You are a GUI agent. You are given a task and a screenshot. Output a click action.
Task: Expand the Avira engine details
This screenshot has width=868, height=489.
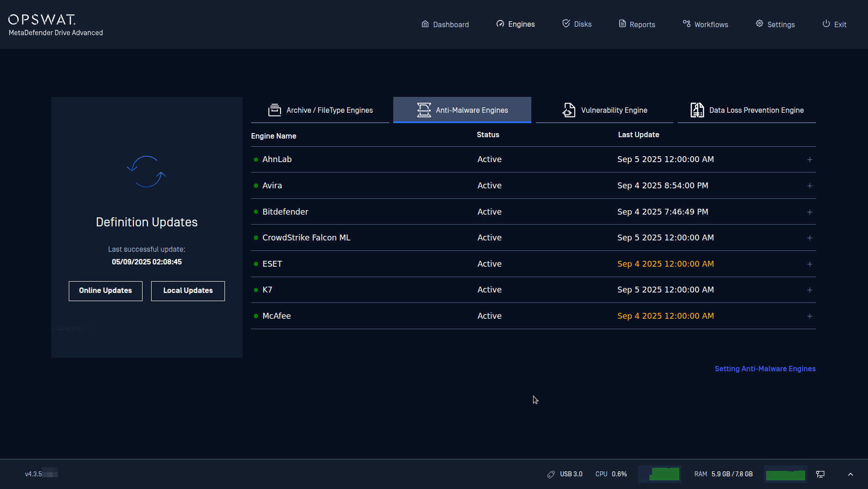[810, 186]
